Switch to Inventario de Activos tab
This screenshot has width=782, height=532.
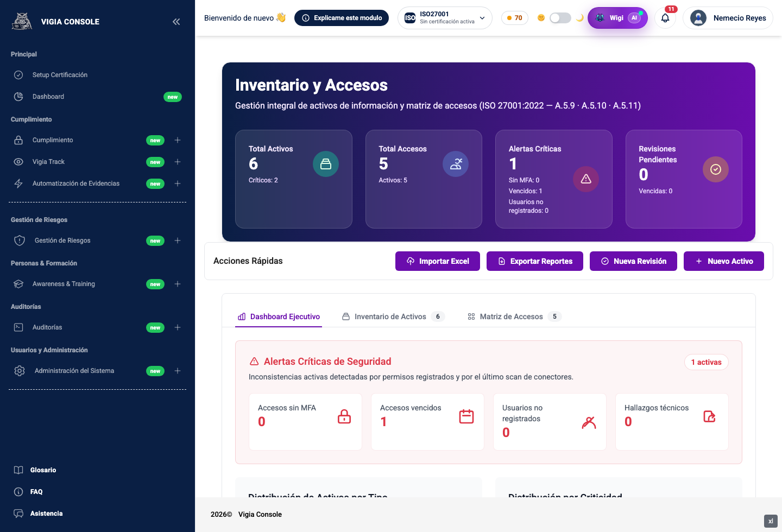pyautogui.click(x=393, y=316)
